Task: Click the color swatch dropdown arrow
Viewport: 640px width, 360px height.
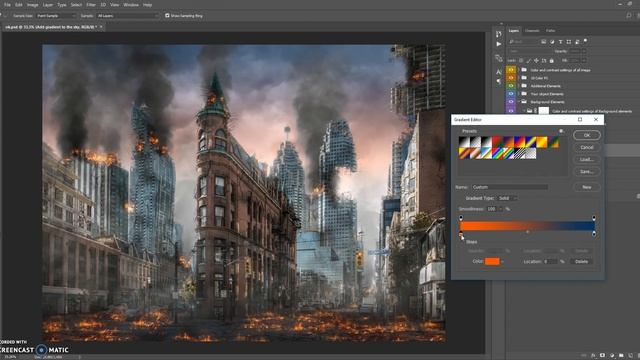Action: [502, 262]
